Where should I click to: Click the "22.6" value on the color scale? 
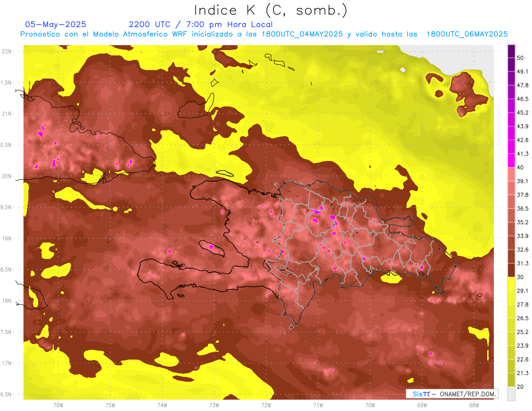pos(523,359)
